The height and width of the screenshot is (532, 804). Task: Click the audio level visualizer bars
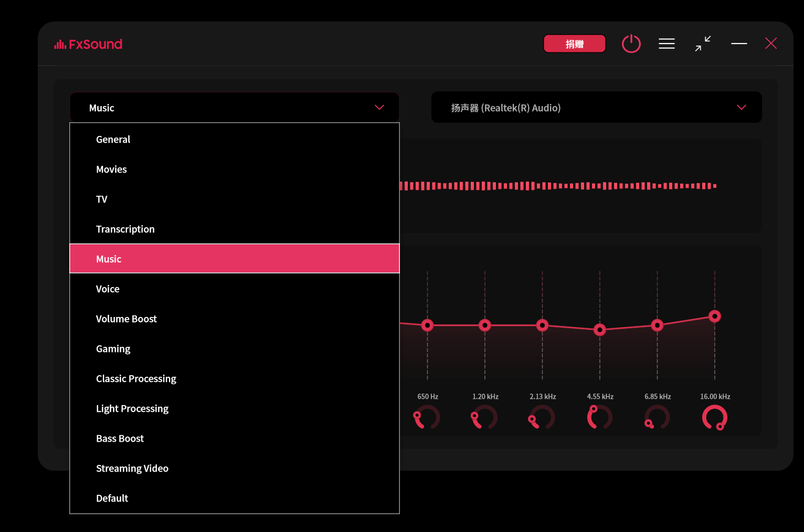pos(558,186)
